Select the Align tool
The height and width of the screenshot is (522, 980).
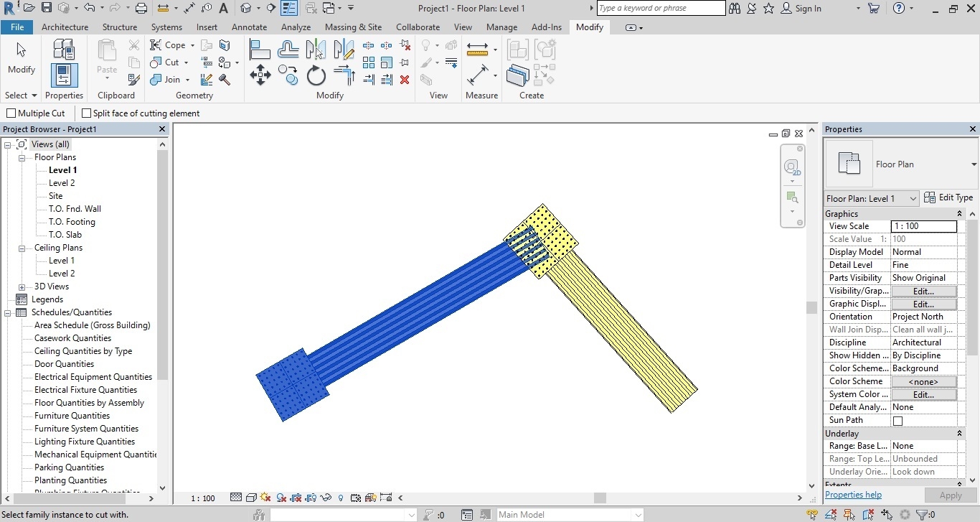259,50
